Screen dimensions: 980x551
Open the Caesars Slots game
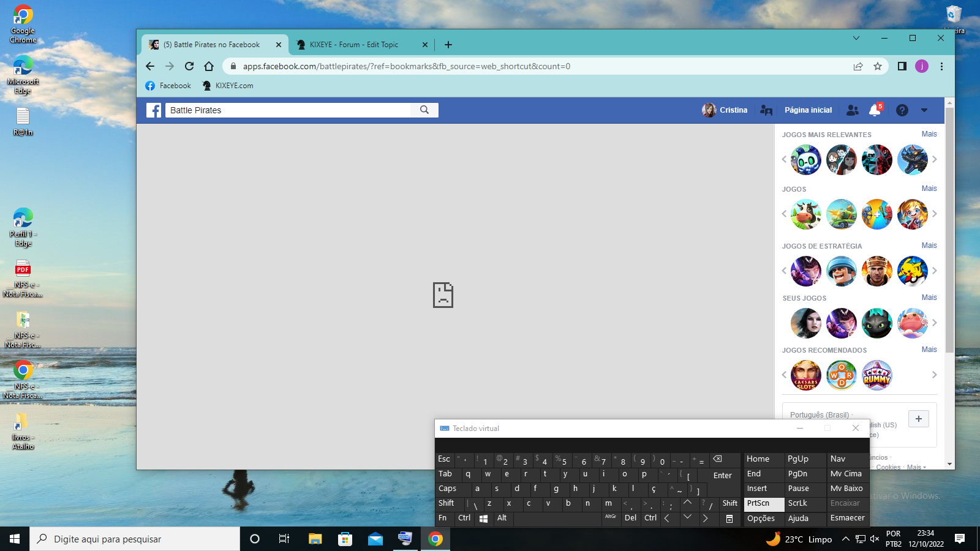[x=806, y=375]
